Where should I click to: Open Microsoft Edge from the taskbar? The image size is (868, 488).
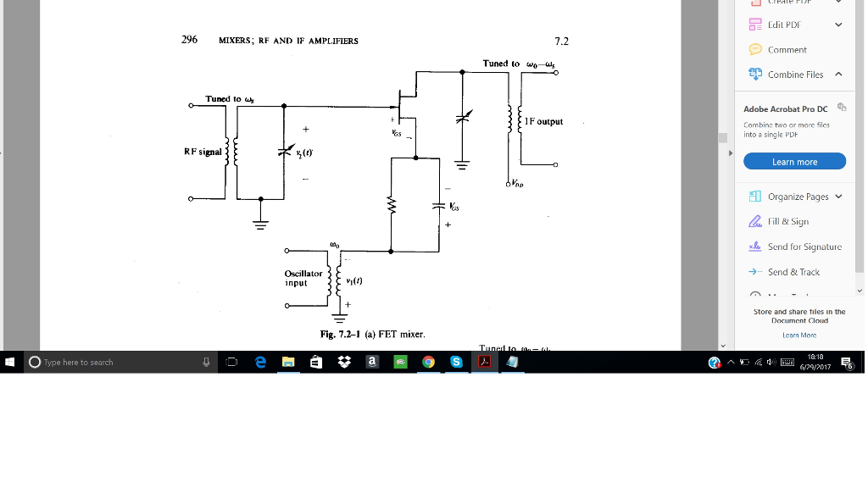pos(261,362)
